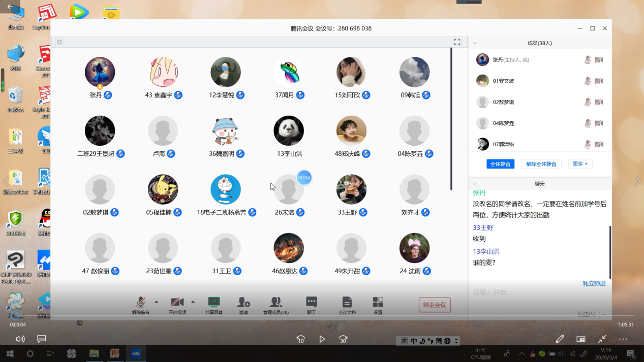Image resolution: width=644 pixels, height=362 pixels.
Task: Collapse the 成员(38人) panel chevron
Action: click(x=475, y=43)
